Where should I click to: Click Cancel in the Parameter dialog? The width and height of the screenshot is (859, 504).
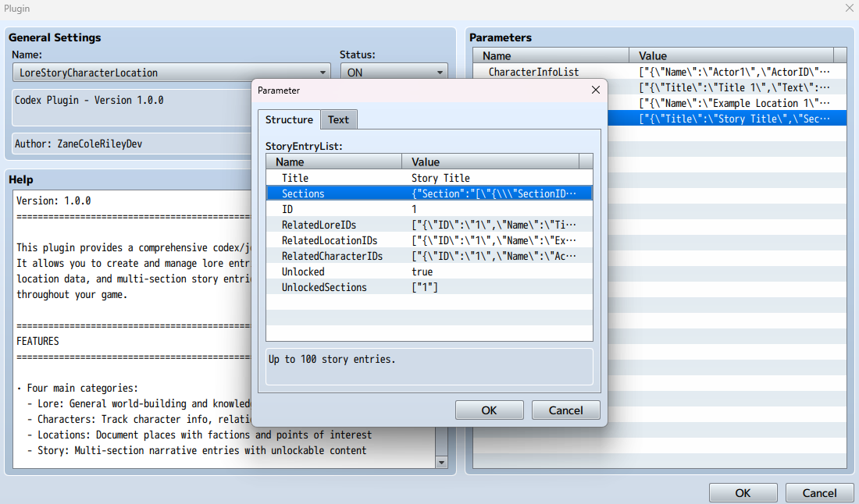coord(566,410)
